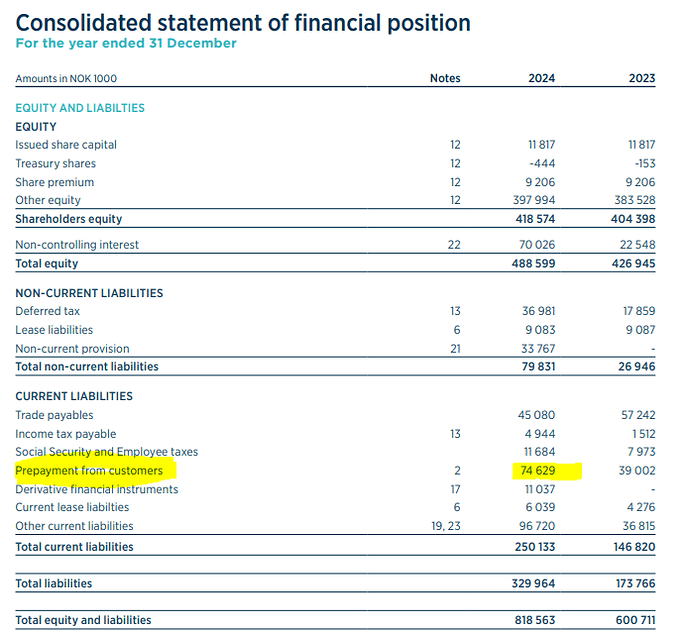Image resolution: width=690 pixels, height=634 pixels.
Task: Click the Total liabilities row label
Action: [x=53, y=583]
